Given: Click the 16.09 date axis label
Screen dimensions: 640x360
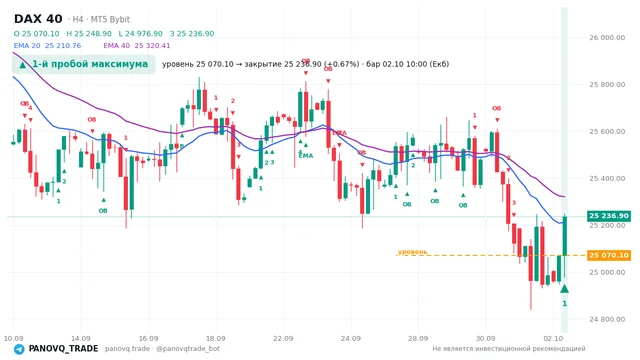Looking at the screenshot, I should click(x=148, y=338).
